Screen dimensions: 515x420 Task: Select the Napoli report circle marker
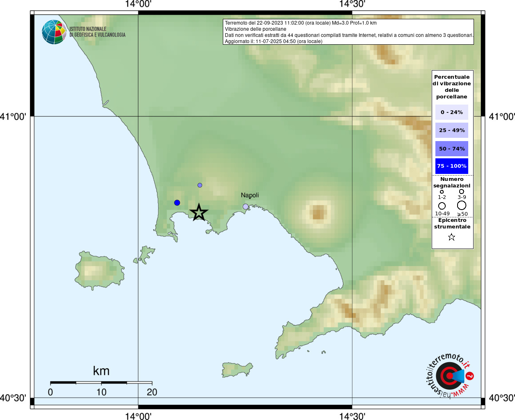pos(245,207)
